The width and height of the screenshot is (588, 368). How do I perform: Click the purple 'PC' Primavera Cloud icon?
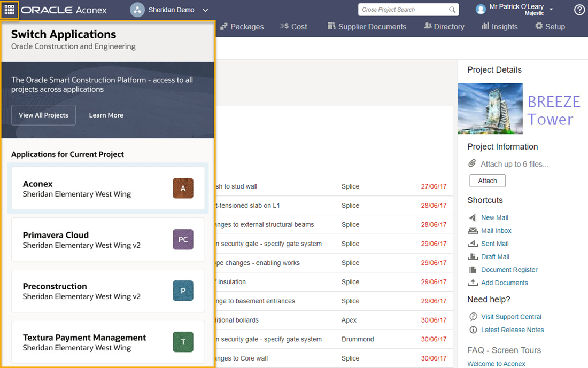[x=183, y=239]
